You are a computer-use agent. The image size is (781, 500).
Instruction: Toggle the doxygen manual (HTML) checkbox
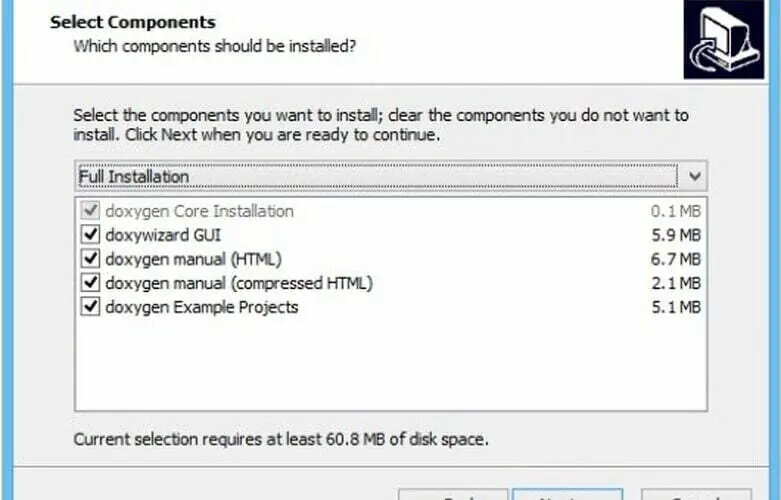[x=90, y=258]
